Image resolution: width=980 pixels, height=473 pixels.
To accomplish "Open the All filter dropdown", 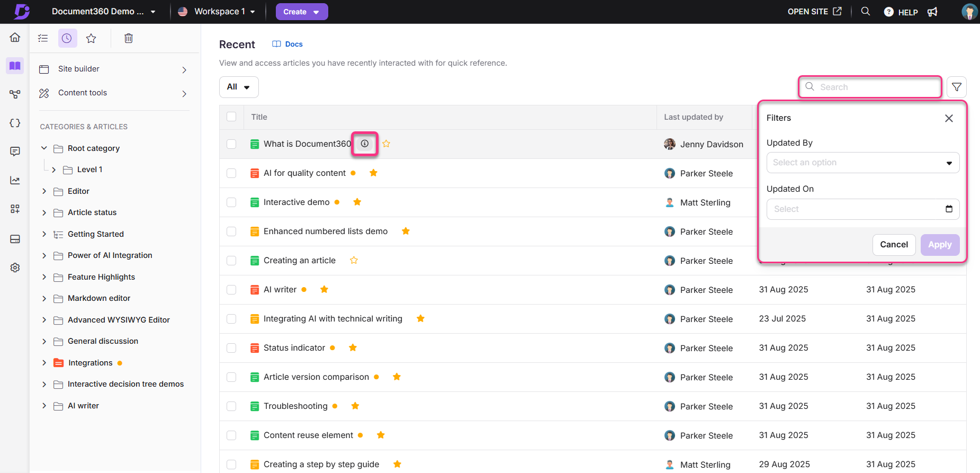I will [239, 87].
